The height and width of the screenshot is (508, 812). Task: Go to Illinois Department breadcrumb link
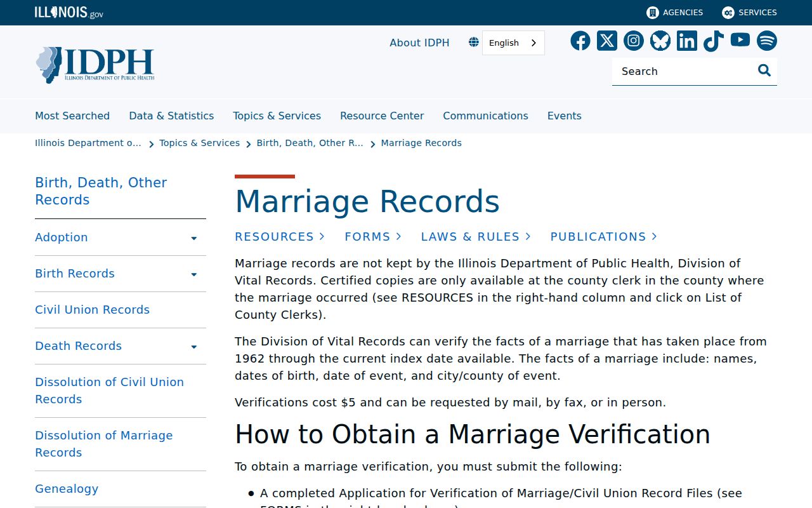pos(88,143)
